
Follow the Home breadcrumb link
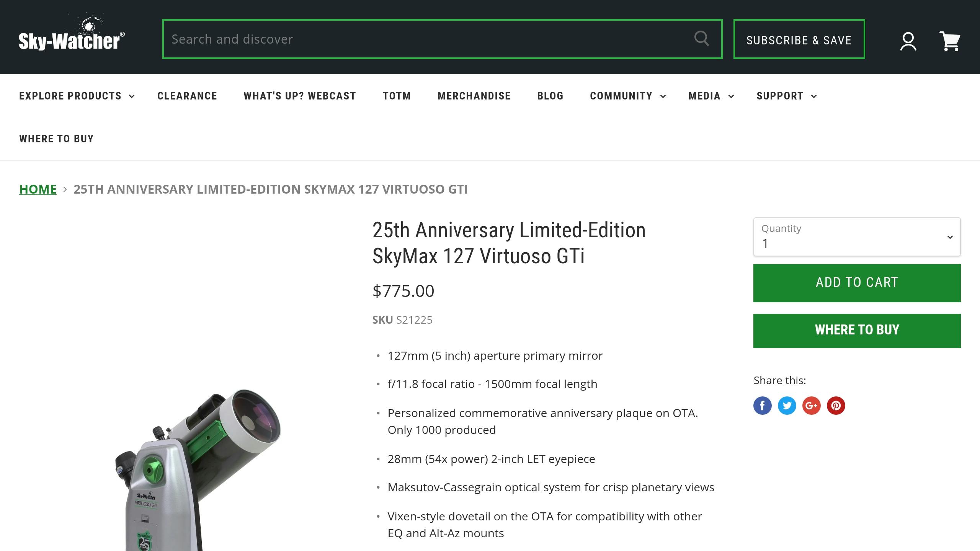38,189
